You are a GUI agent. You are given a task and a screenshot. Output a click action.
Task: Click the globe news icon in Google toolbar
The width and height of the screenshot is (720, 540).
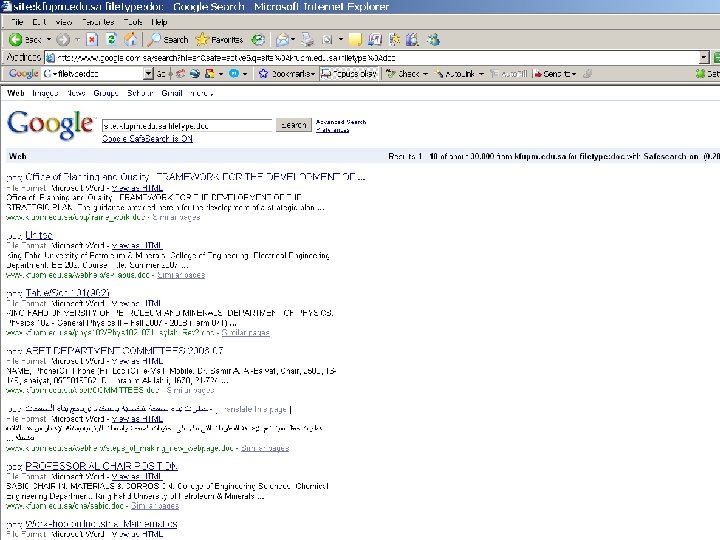click(x=195, y=73)
